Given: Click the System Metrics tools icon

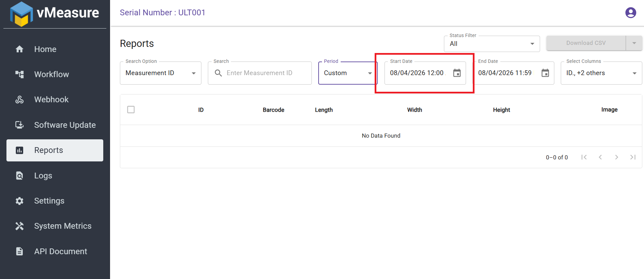Looking at the screenshot, I should point(20,226).
